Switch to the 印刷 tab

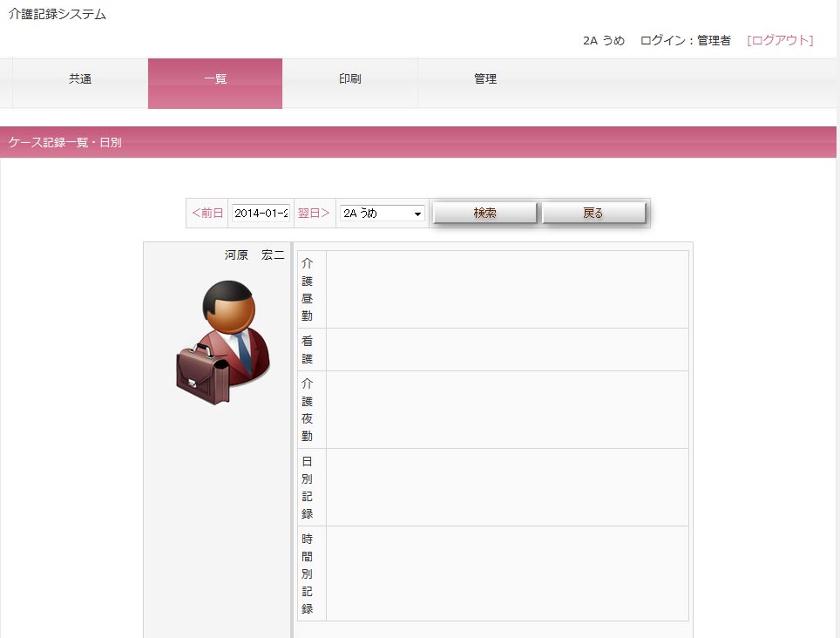(x=349, y=79)
